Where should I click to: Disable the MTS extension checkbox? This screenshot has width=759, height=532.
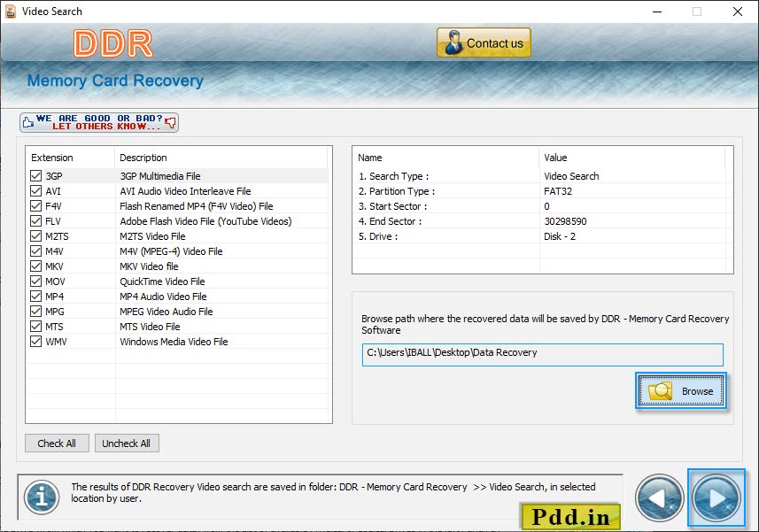35,326
